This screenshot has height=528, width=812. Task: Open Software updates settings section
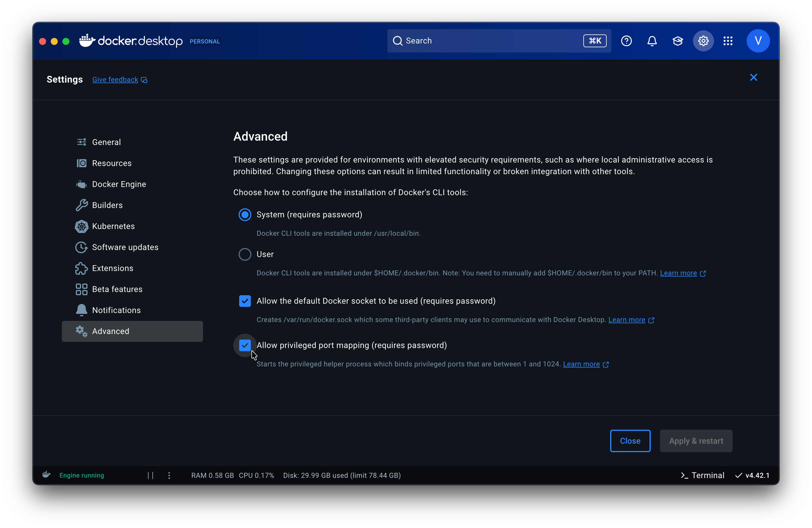click(x=132, y=247)
